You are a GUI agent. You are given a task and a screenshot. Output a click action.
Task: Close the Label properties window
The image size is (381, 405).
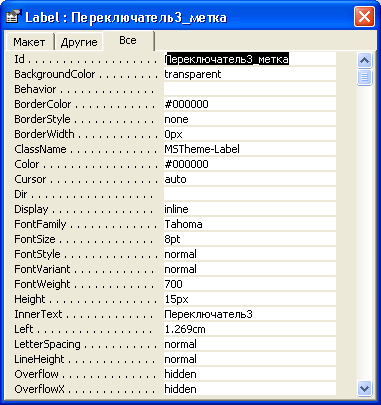[364, 16]
